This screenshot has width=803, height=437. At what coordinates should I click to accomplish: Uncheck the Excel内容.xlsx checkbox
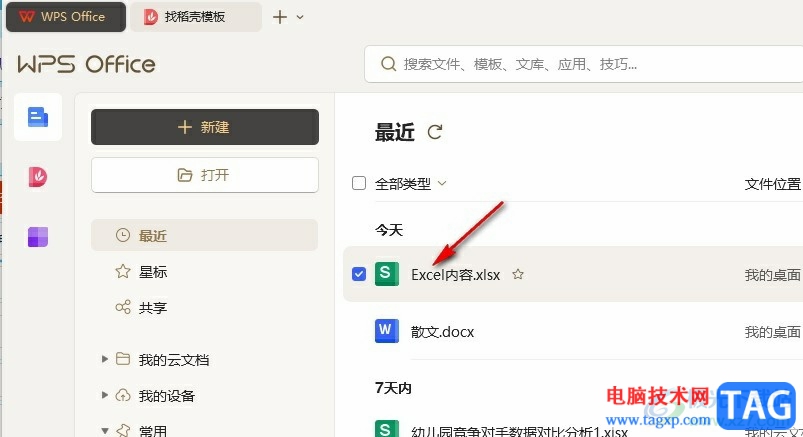(x=359, y=274)
